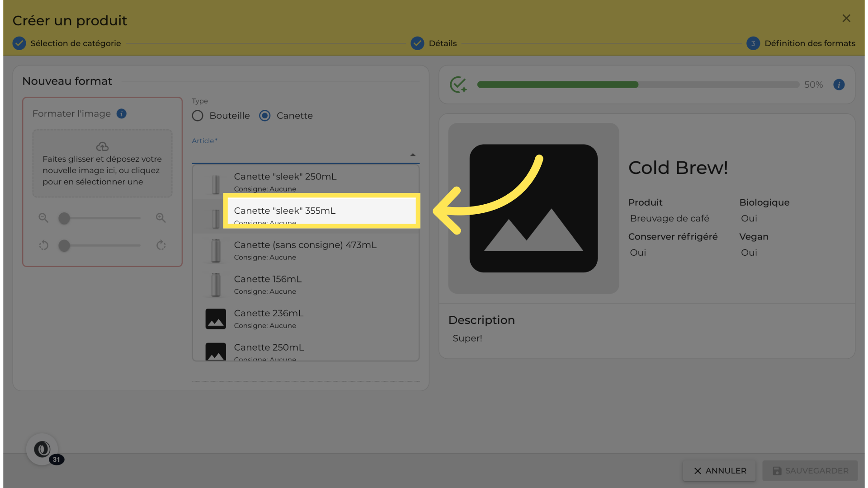The height and width of the screenshot is (488, 868).
Task: Open the floating widget with badge 31
Action: [x=42, y=449]
